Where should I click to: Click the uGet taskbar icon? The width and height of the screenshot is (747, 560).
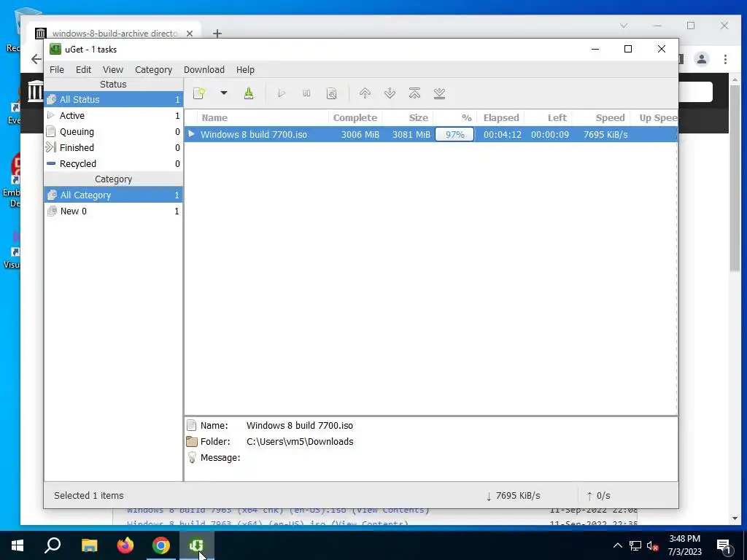coord(196,545)
